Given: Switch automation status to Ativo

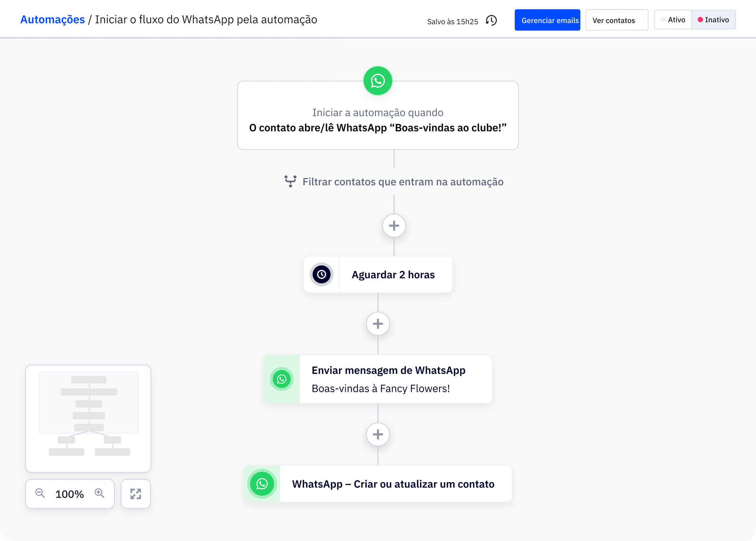Looking at the screenshot, I should tap(673, 20).
